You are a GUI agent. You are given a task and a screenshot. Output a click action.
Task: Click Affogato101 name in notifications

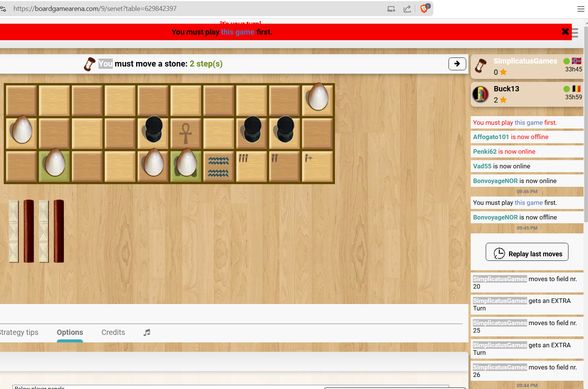click(x=491, y=137)
